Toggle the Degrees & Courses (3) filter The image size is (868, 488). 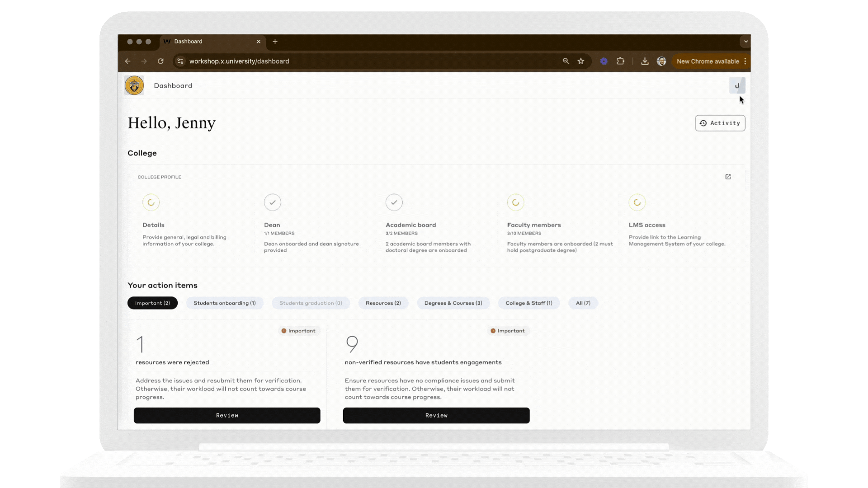[x=453, y=303]
